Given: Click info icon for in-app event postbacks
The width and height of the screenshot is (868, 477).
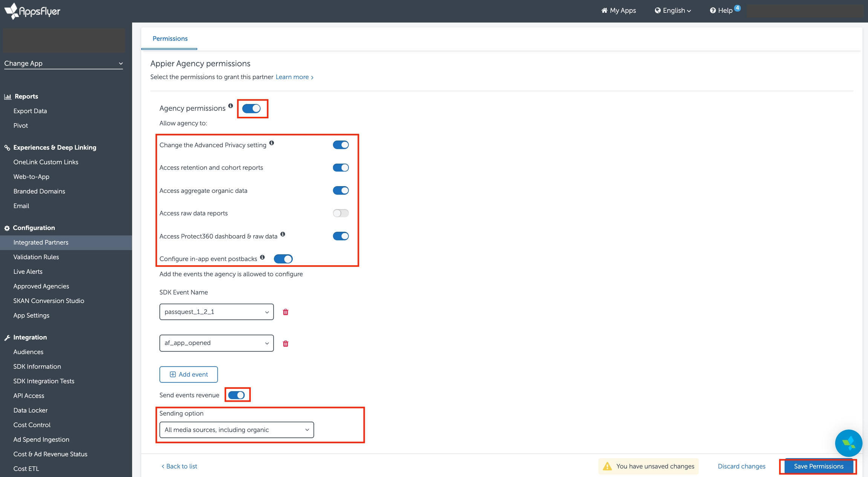Looking at the screenshot, I should coord(263,257).
